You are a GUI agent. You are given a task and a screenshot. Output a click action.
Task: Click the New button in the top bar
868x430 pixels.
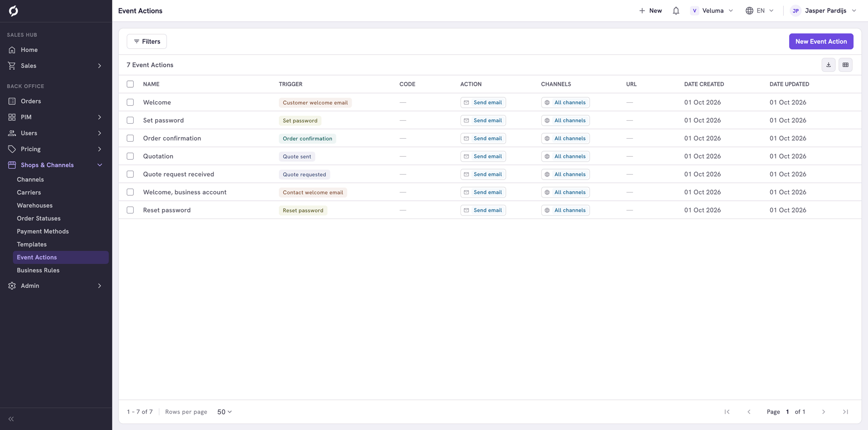coord(651,10)
